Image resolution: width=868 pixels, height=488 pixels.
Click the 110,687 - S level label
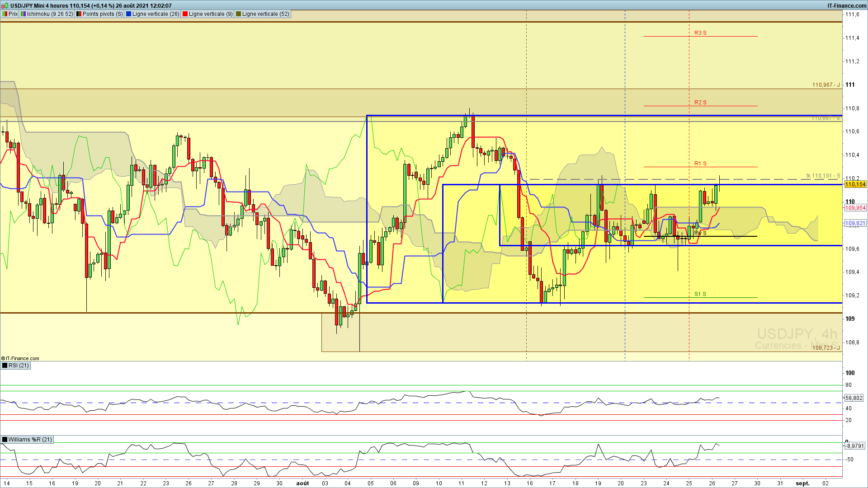tap(826, 118)
